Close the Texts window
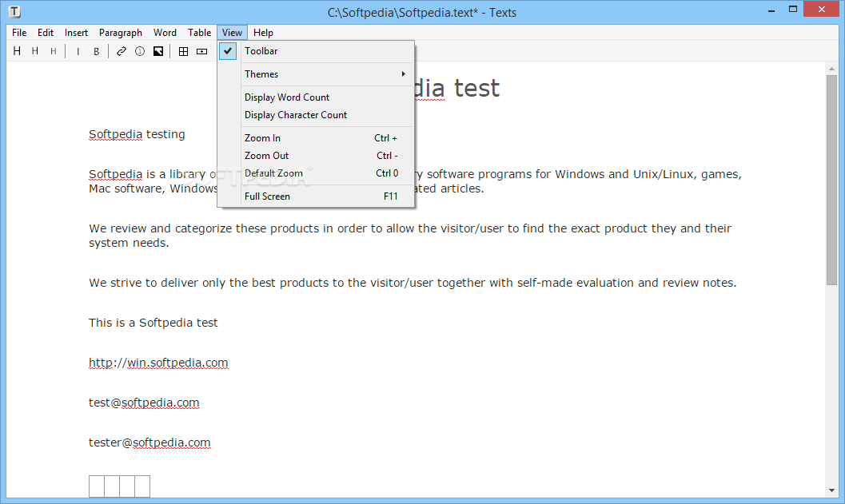Viewport: 845px width, 504px height. coord(822,9)
